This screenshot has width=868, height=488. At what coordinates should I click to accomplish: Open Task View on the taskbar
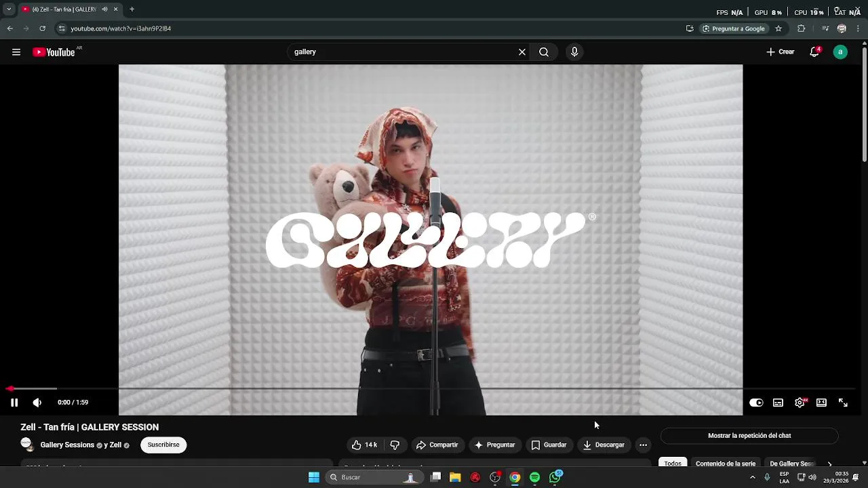point(436,477)
